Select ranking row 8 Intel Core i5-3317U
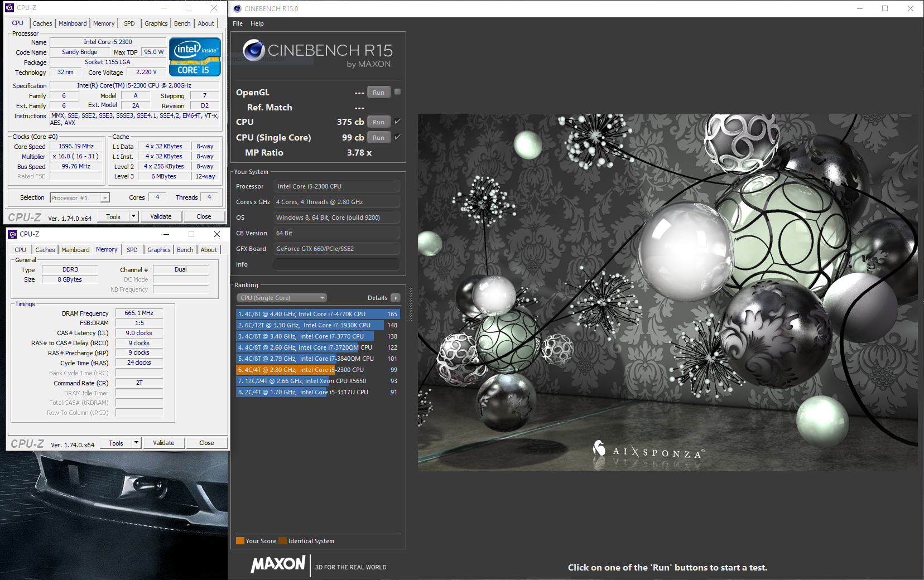 (317, 392)
